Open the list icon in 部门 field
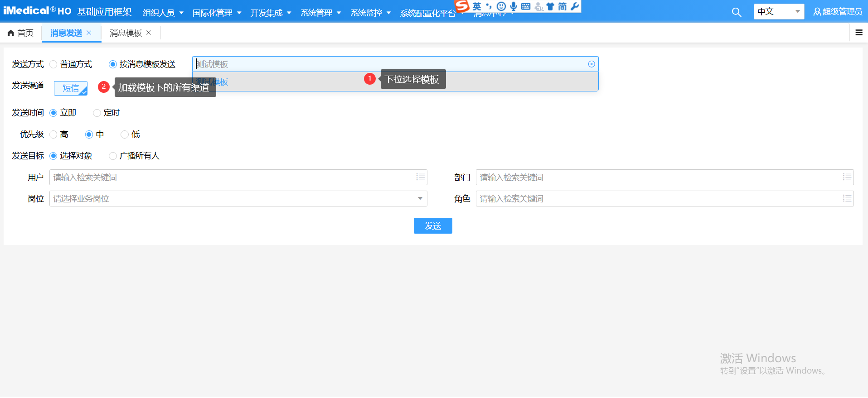868x398 pixels. [847, 177]
